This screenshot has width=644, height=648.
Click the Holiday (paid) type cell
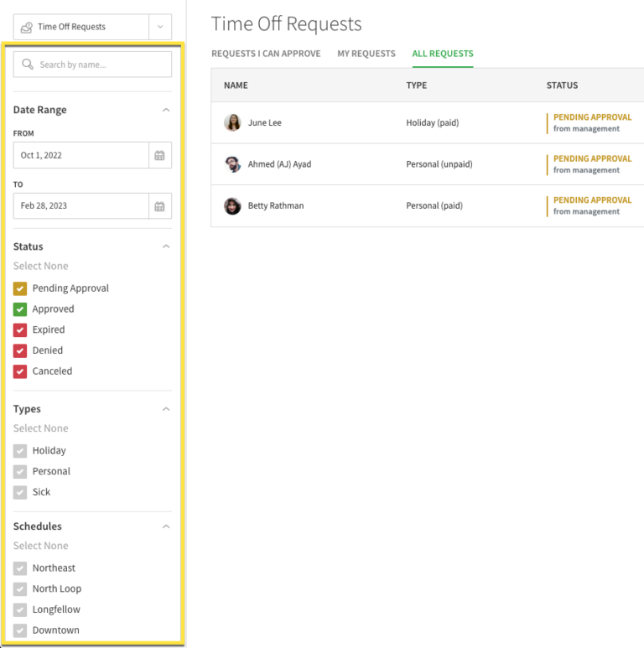coord(433,122)
